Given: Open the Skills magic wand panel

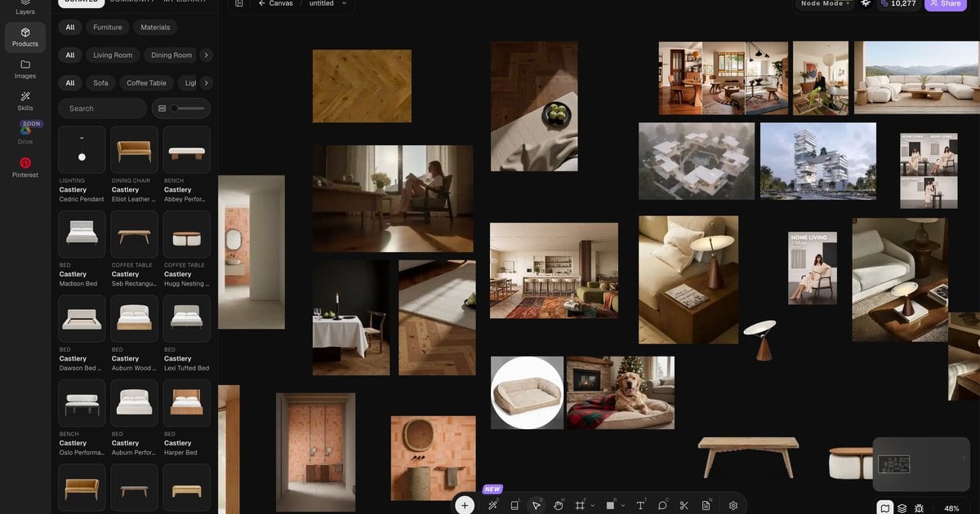Looking at the screenshot, I should (25, 101).
